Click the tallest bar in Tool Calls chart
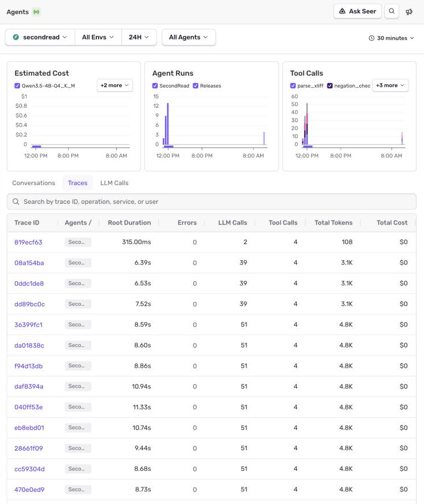Viewport: 424px width, 504px height. (x=307, y=124)
